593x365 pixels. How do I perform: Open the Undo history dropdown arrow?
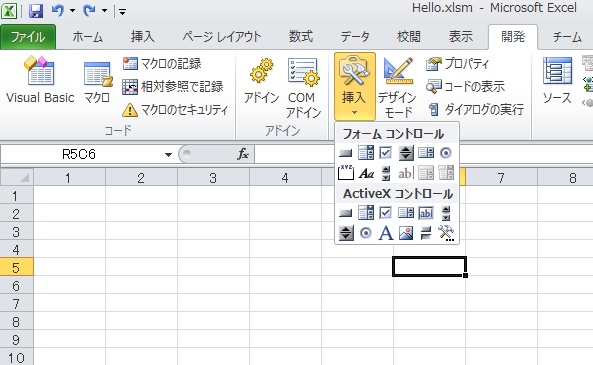coord(72,11)
